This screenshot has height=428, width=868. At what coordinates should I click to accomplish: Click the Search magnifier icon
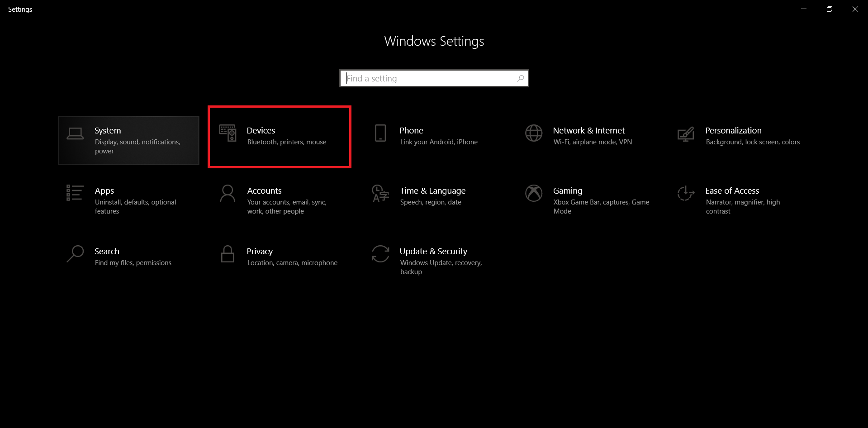[x=75, y=254]
